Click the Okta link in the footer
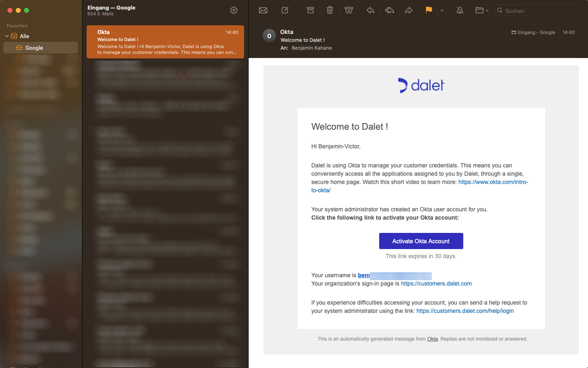This screenshot has width=588, height=368. [x=432, y=339]
